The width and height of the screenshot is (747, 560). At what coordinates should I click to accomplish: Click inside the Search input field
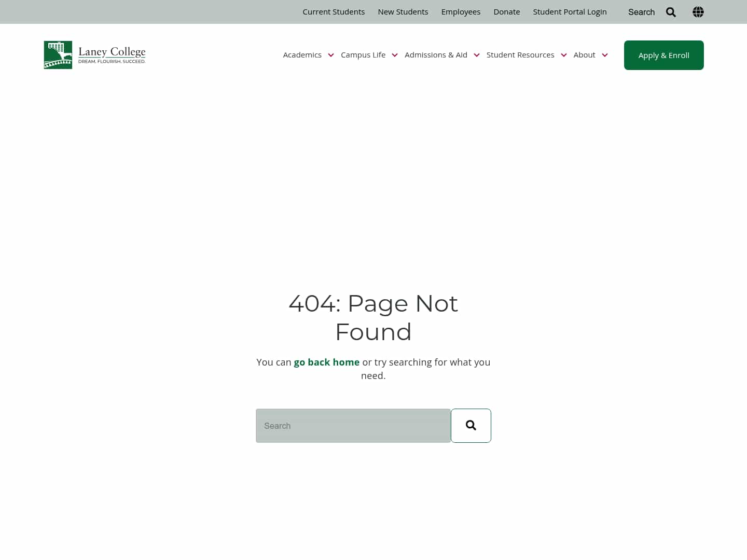353,425
